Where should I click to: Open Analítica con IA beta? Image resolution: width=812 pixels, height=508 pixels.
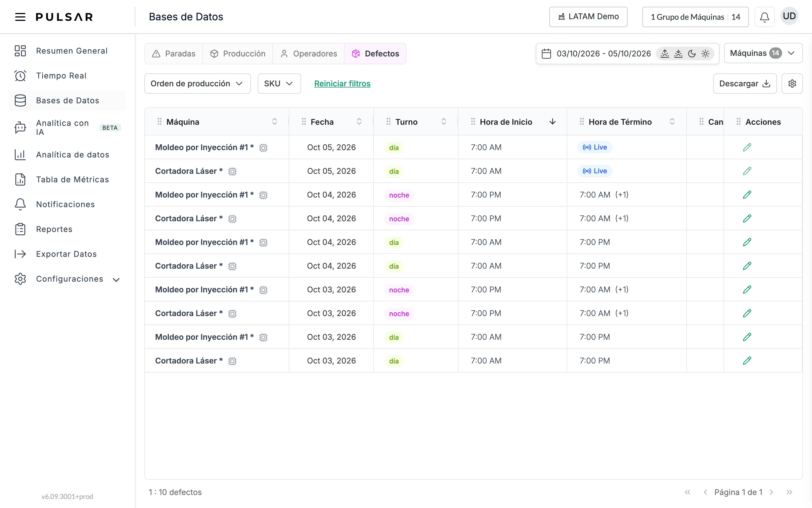(x=67, y=128)
